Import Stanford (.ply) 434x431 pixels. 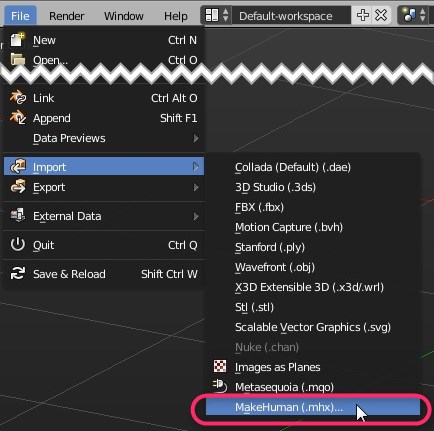point(313,247)
